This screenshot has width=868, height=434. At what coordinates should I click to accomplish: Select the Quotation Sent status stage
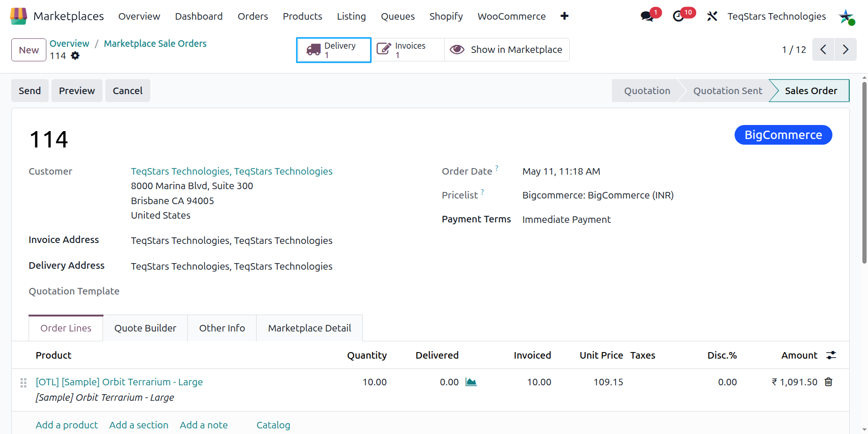click(x=728, y=91)
